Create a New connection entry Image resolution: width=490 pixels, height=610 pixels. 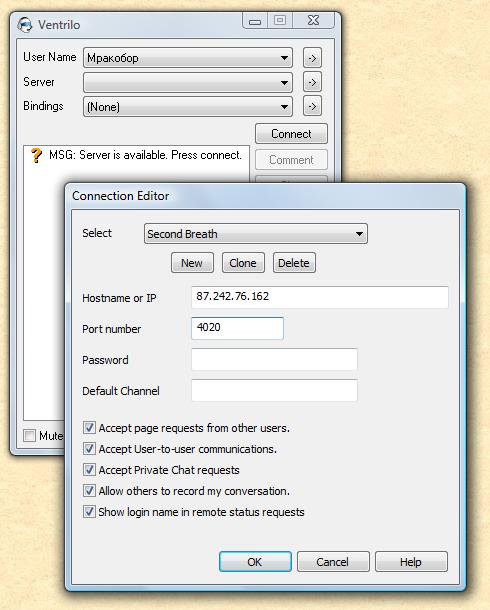coord(192,263)
